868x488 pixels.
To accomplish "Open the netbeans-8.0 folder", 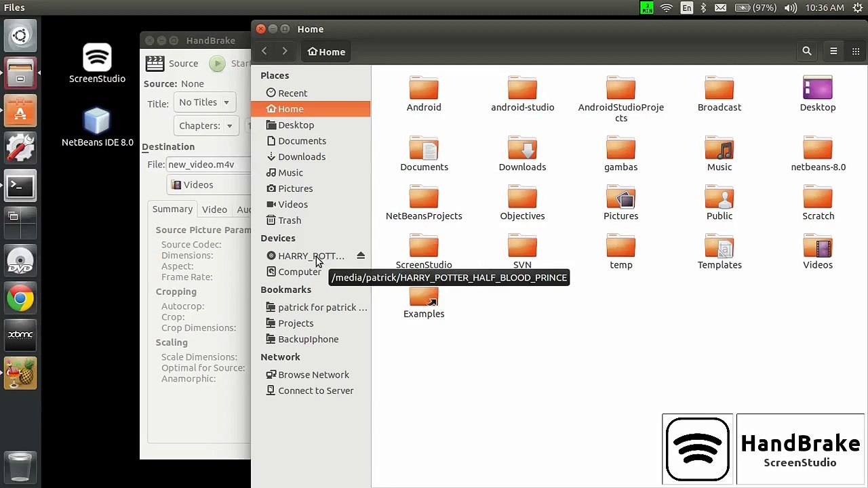I will click(x=818, y=153).
